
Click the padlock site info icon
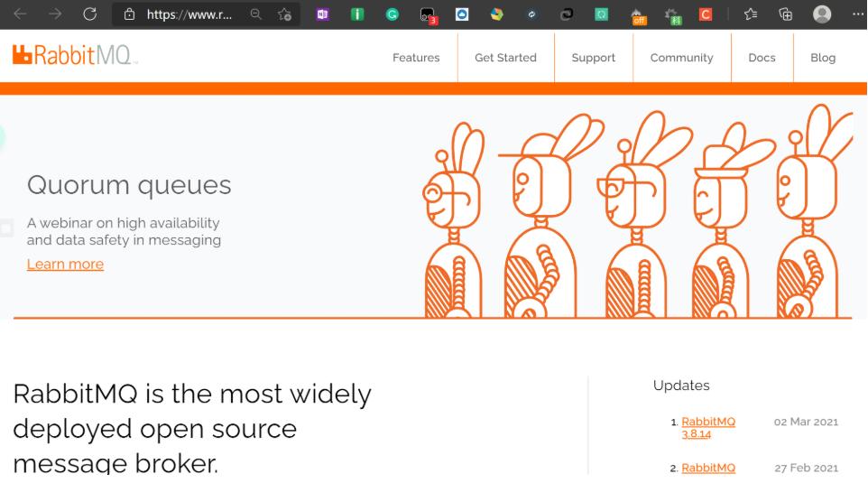click(129, 14)
